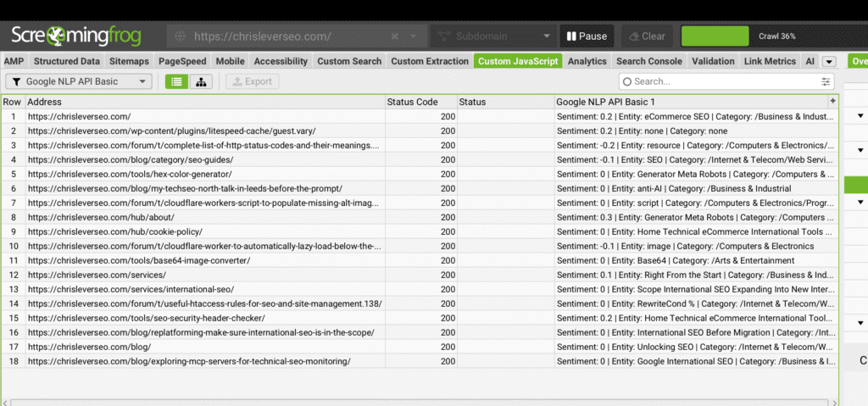Click the add column plus icon
Viewport: 868px width, 406px height.
[832, 102]
